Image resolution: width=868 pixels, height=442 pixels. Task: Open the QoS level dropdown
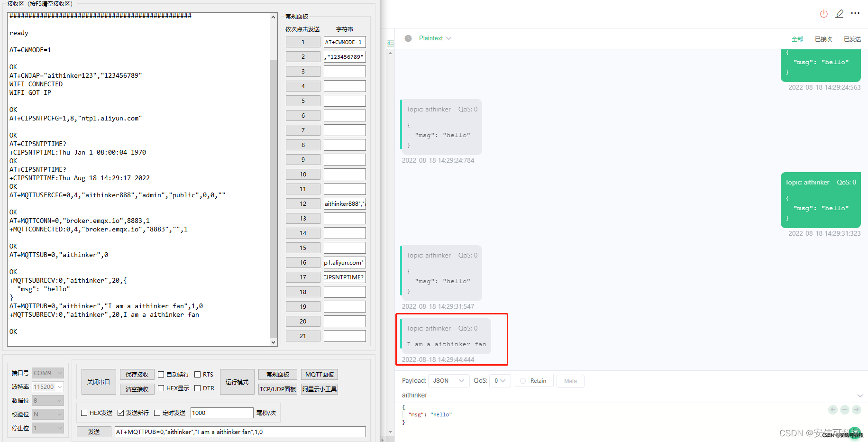[500, 380]
